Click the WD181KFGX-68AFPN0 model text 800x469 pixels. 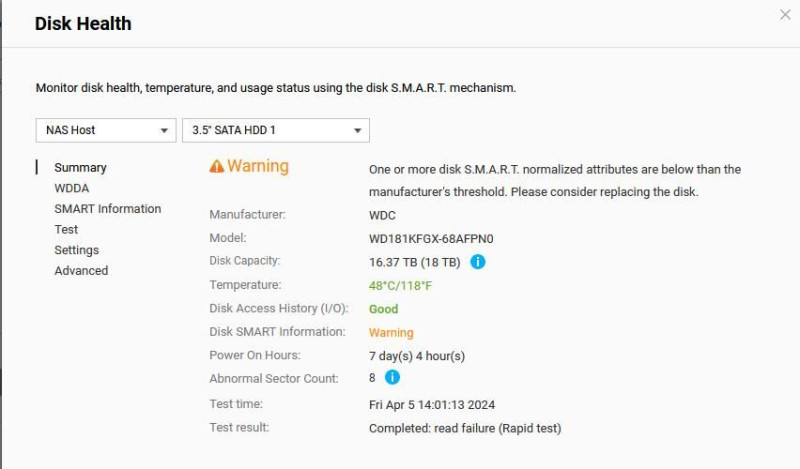pos(431,239)
